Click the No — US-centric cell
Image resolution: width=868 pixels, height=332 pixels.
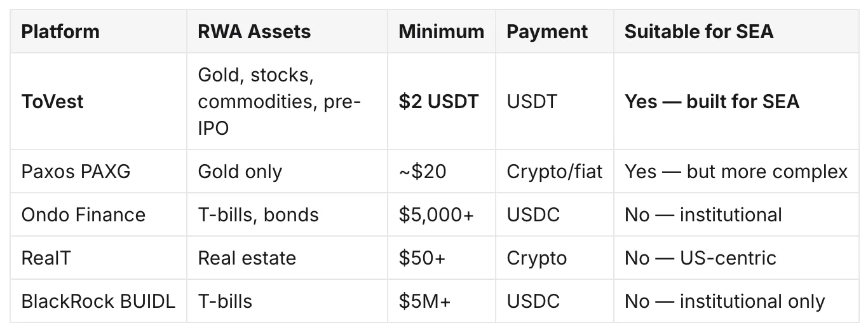(x=700, y=258)
